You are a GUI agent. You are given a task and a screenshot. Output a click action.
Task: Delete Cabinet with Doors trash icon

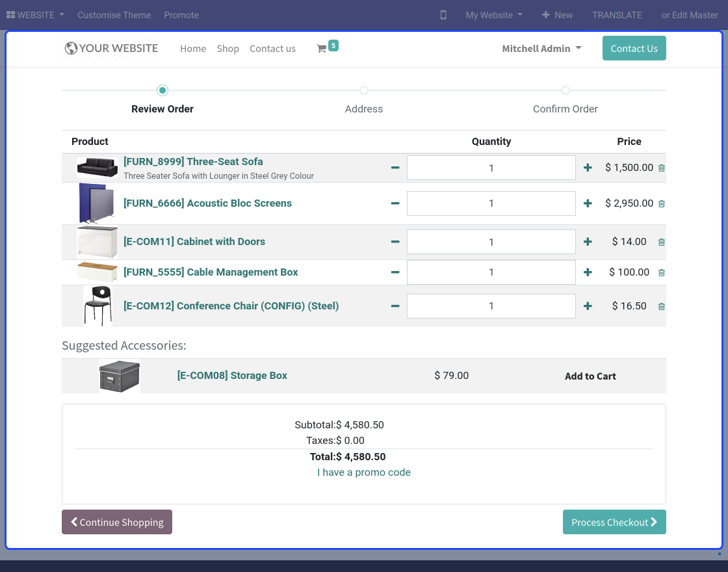[x=662, y=242]
